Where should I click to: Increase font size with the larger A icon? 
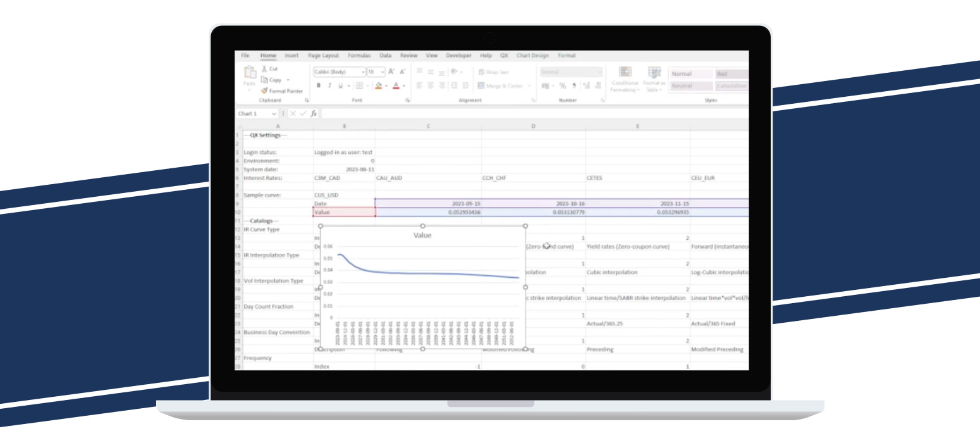(x=391, y=72)
